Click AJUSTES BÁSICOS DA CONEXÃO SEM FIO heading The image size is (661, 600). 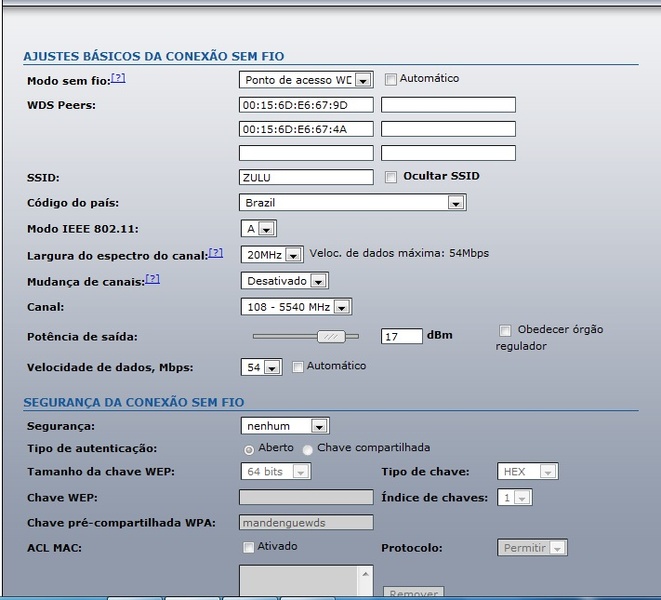(154, 57)
